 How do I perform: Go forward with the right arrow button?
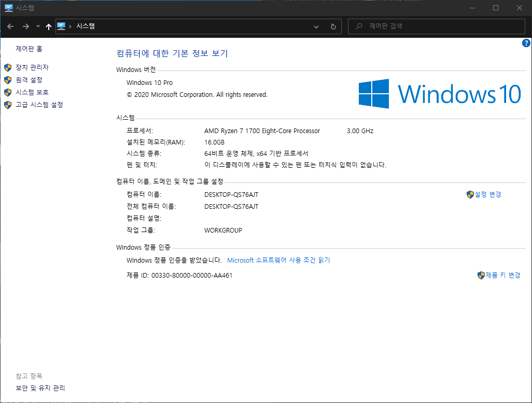(26, 26)
